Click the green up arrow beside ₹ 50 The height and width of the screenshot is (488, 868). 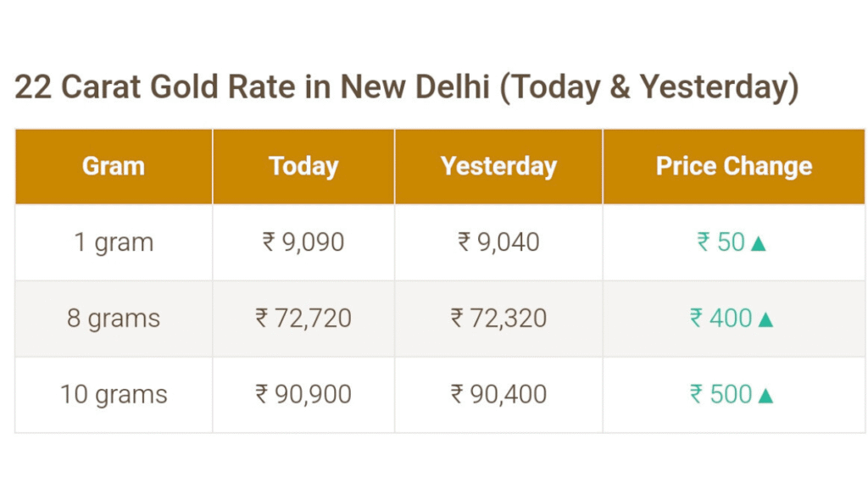[759, 243]
